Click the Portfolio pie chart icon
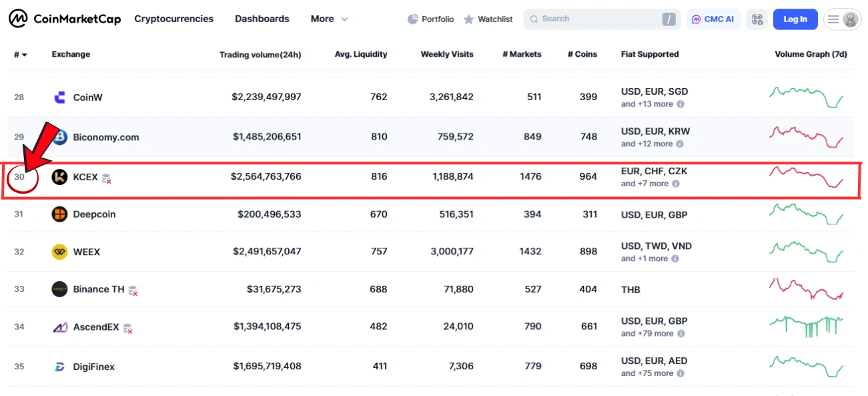 412,19
